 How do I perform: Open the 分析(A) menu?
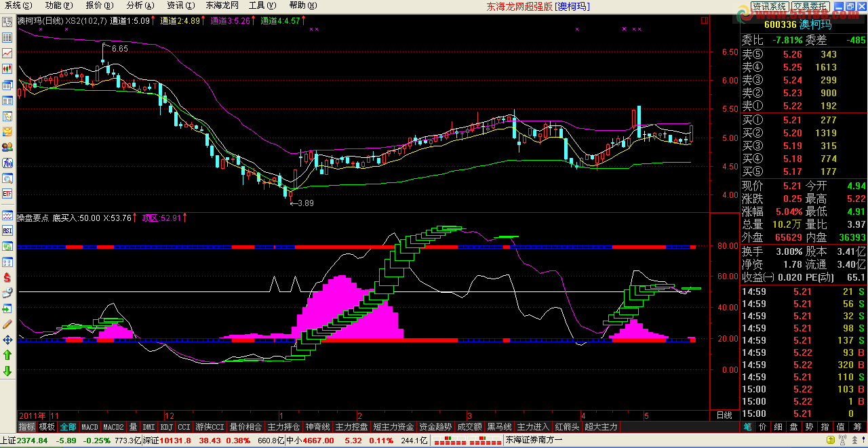click(x=140, y=5)
